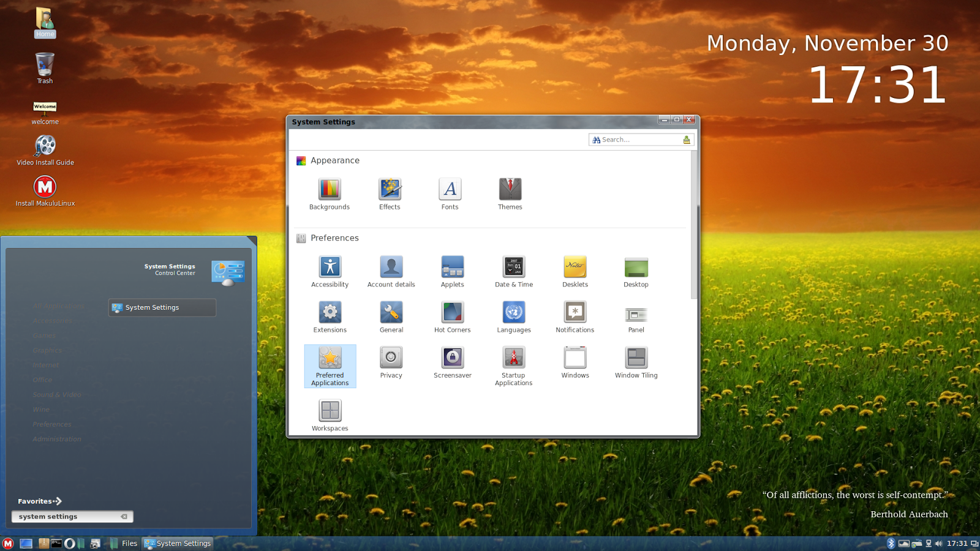The image size is (980, 551).
Task: Open the Hot Corners settings
Action: [x=452, y=317]
